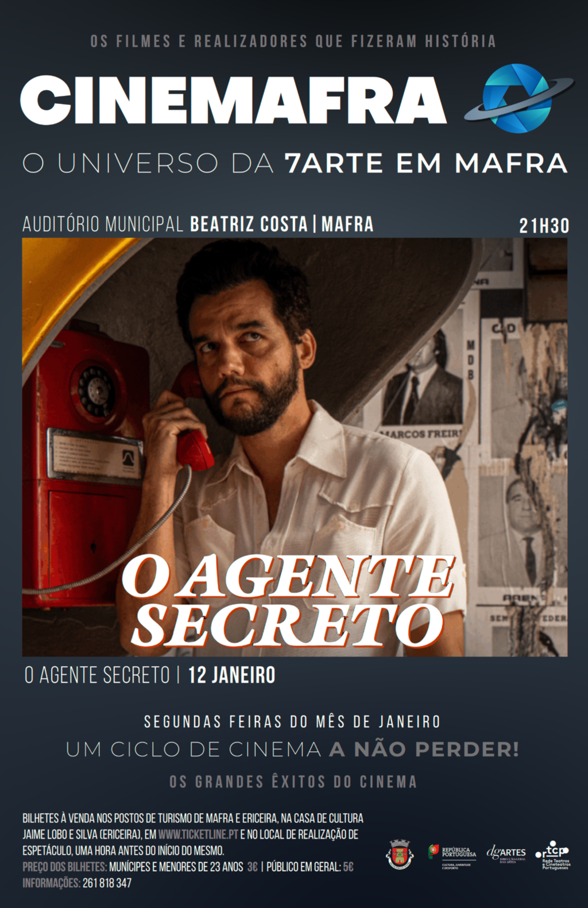Viewport: 588px width, 908px height.
Task: Click the dgARTES logo
Action: click(x=506, y=854)
